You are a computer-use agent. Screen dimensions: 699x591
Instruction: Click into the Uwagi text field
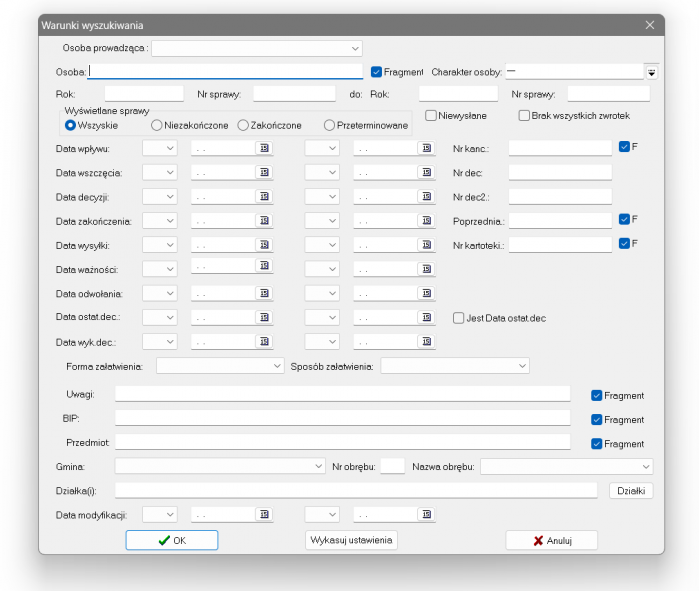342,394
